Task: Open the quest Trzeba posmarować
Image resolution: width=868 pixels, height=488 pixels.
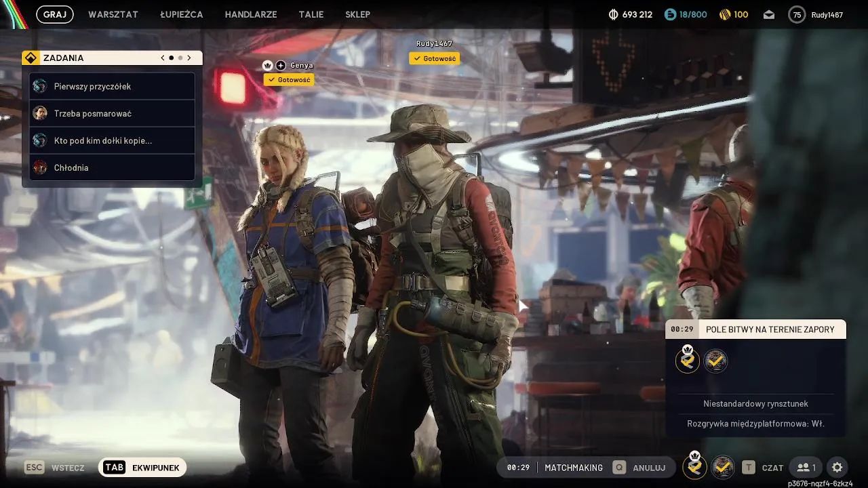Action: coord(113,113)
